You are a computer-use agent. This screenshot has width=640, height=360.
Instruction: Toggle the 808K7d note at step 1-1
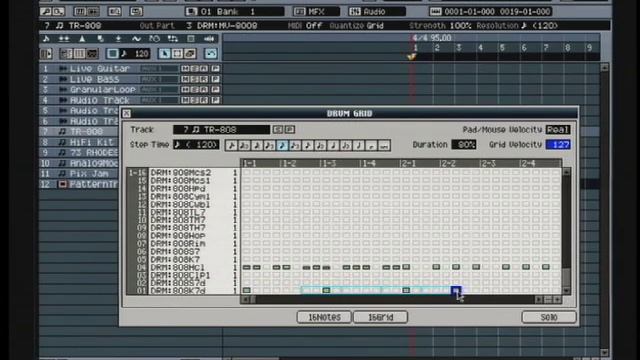247,290
